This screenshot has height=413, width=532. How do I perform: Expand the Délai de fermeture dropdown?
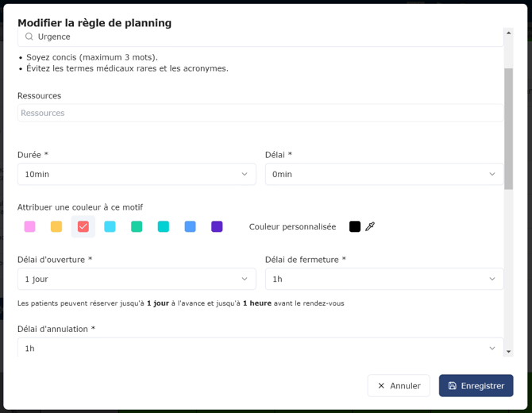(x=384, y=279)
